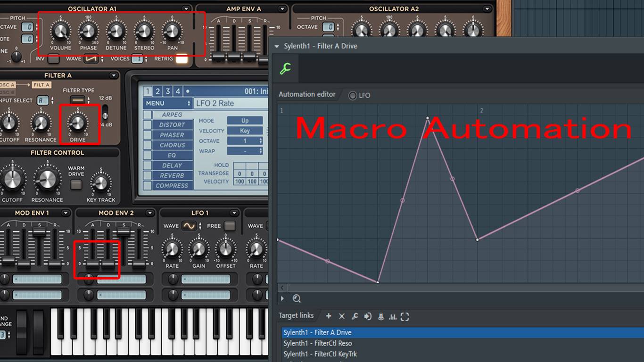
Task: Enable the LFO radio button in automation editor
Action: pos(353,95)
